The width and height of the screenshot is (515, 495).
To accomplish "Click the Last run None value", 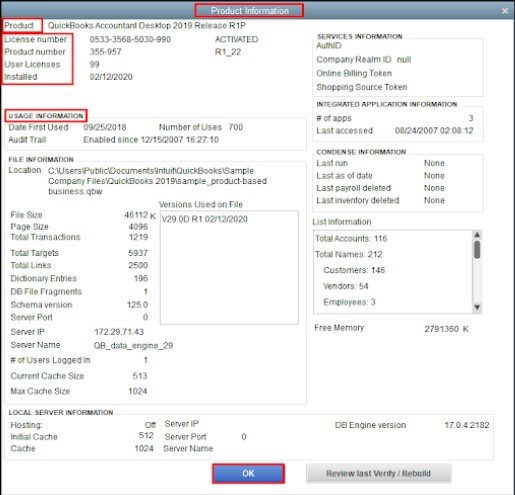I will pyautogui.click(x=434, y=163).
